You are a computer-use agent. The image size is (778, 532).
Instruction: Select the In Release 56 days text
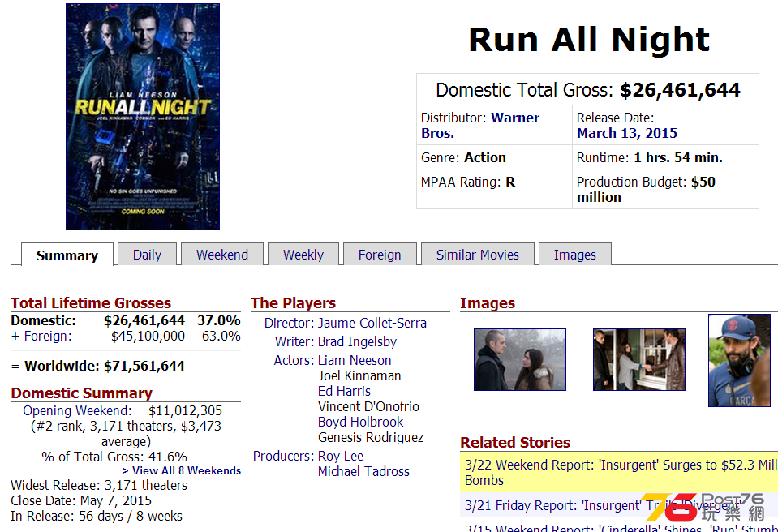tap(97, 516)
